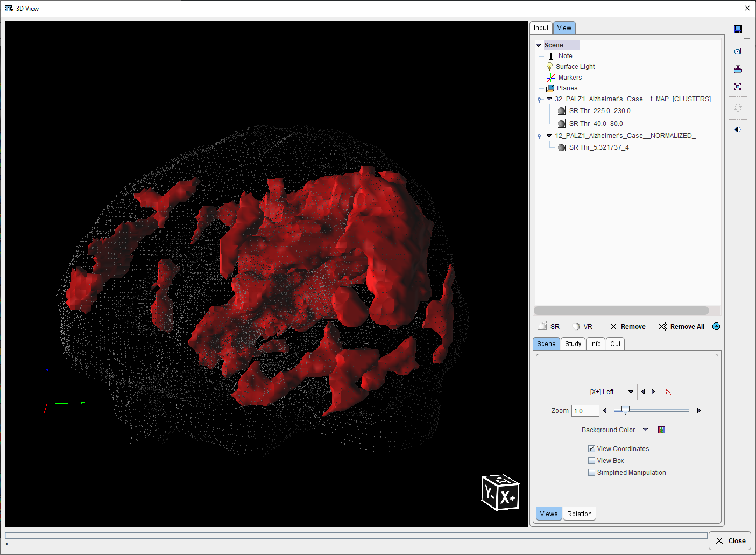Click the Close button at bottom right
The height and width of the screenshot is (555, 756).
click(x=730, y=540)
